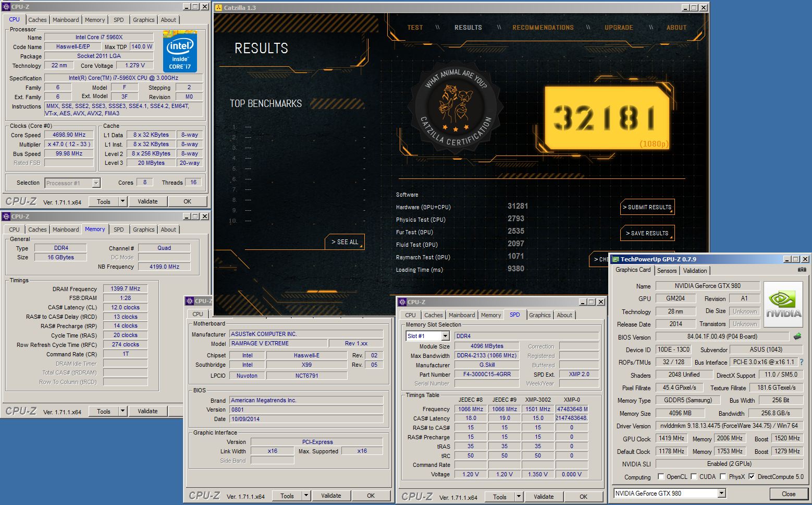The height and width of the screenshot is (505, 812).
Task: Open the ABOUT menu in Catzilla
Action: click(676, 28)
